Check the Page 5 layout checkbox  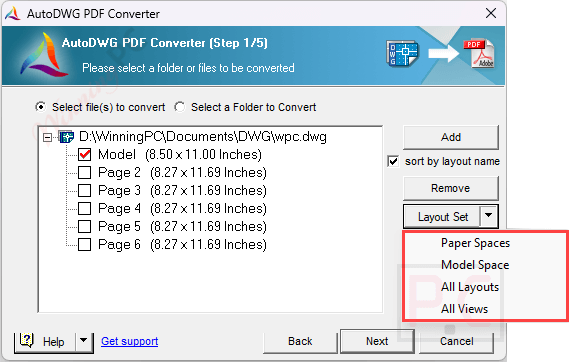pos(85,226)
